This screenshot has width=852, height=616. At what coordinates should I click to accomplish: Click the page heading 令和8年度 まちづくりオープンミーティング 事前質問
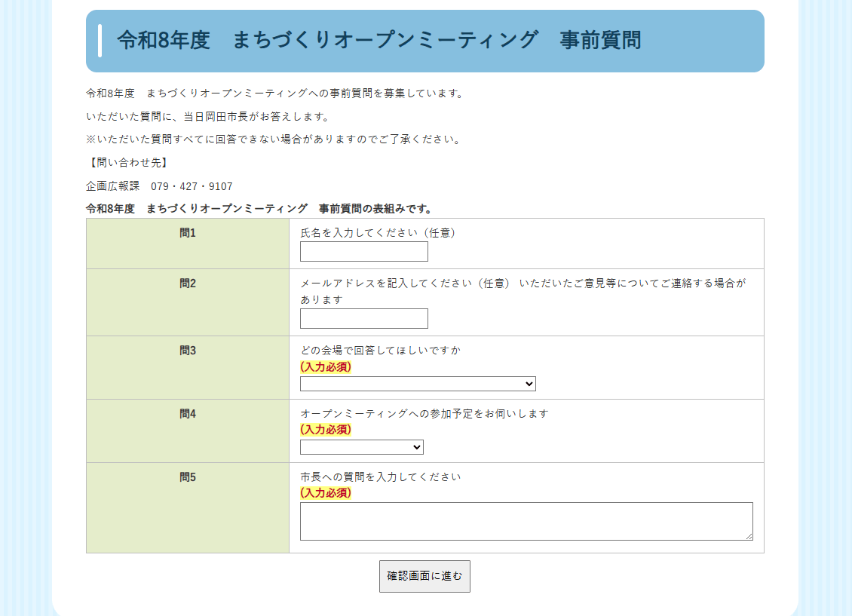pos(379,41)
